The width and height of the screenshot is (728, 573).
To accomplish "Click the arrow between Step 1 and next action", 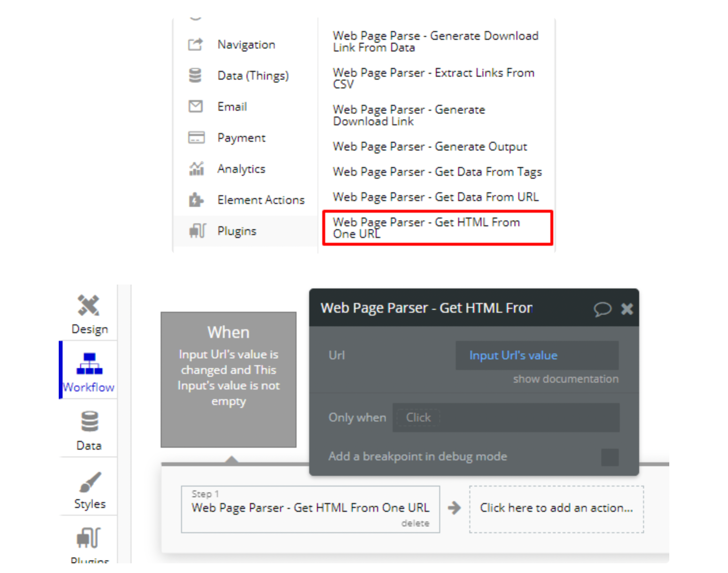I will pyautogui.click(x=454, y=508).
